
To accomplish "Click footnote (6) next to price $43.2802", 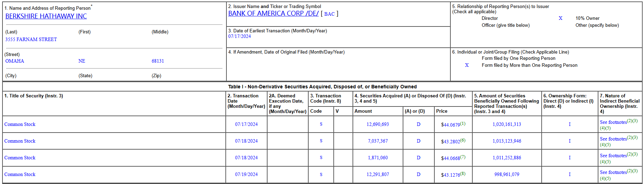I will click(x=463, y=140).
